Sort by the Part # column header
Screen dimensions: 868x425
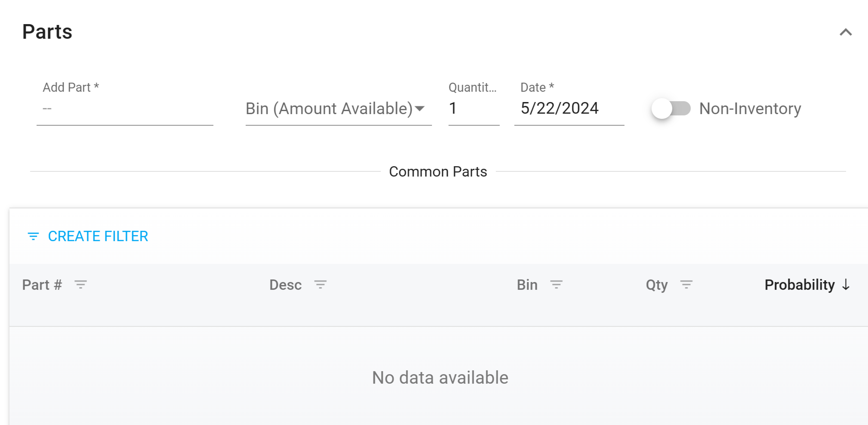(42, 285)
